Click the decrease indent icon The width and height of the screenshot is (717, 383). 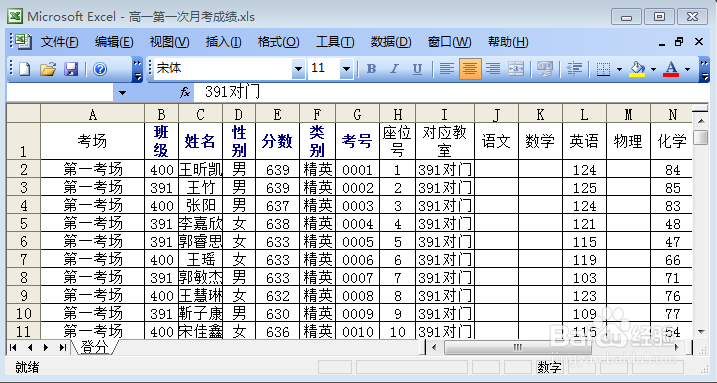[x=574, y=69]
